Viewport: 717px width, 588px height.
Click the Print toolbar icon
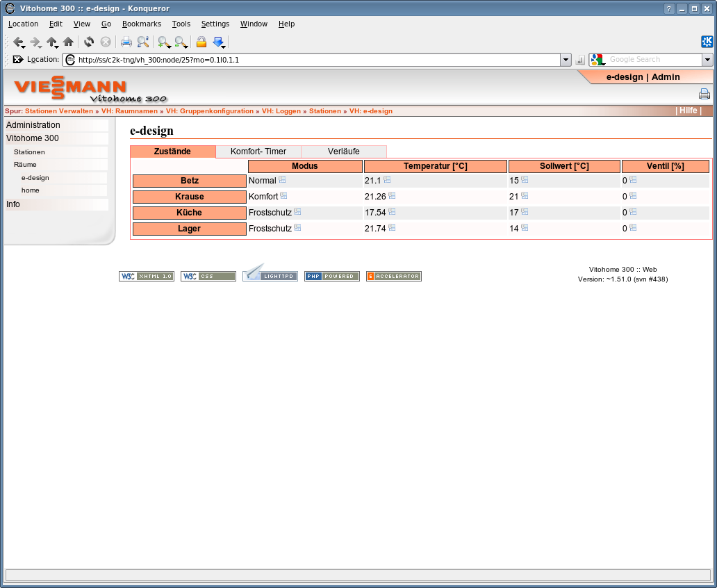pyautogui.click(x=126, y=42)
